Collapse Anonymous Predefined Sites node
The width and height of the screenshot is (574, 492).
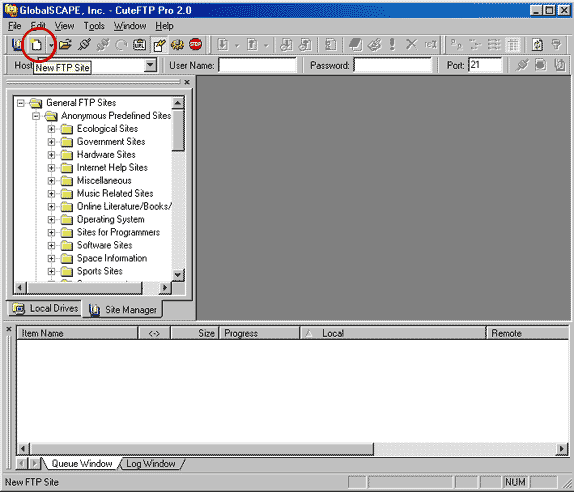[36, 116]
